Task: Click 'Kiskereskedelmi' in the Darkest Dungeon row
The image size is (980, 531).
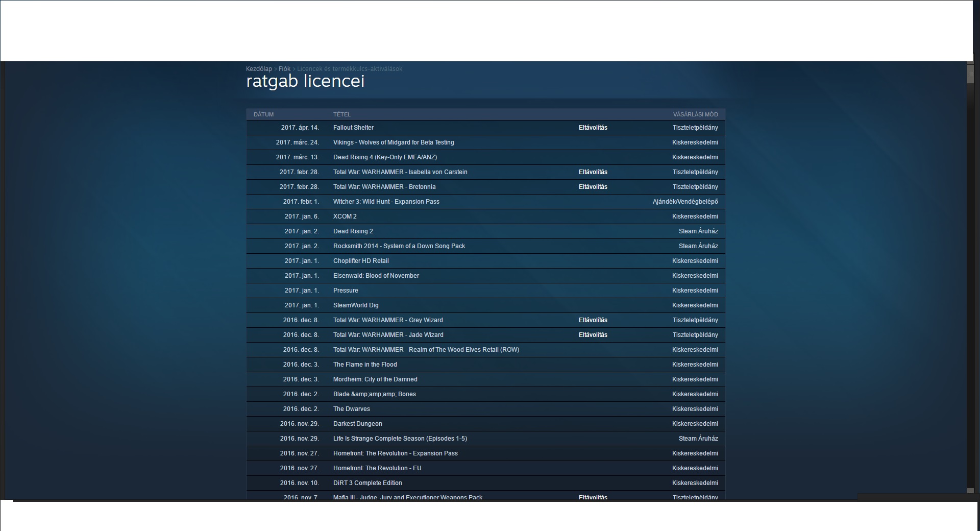Action: (695, 424)
